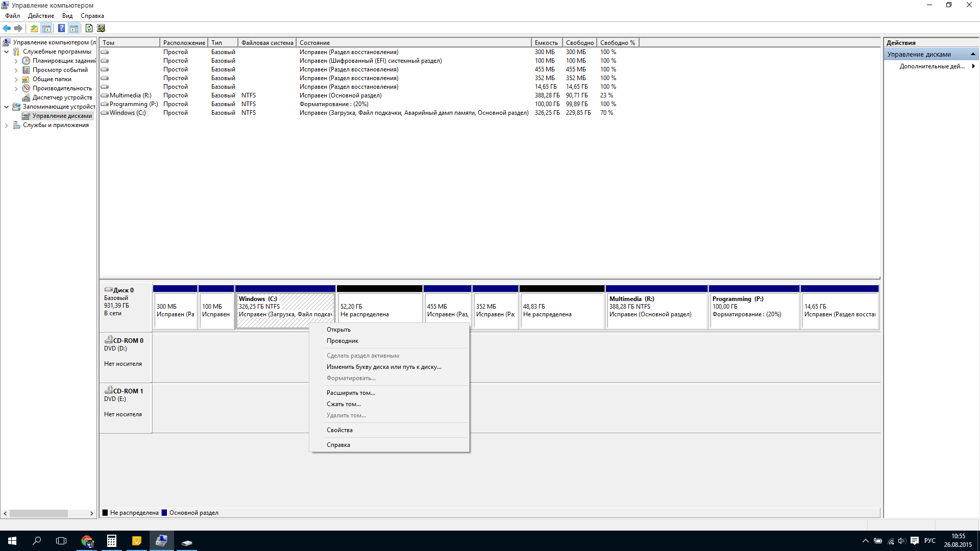
Task: Expand the Просмотр событий node
Action: (x=16, y=70)
